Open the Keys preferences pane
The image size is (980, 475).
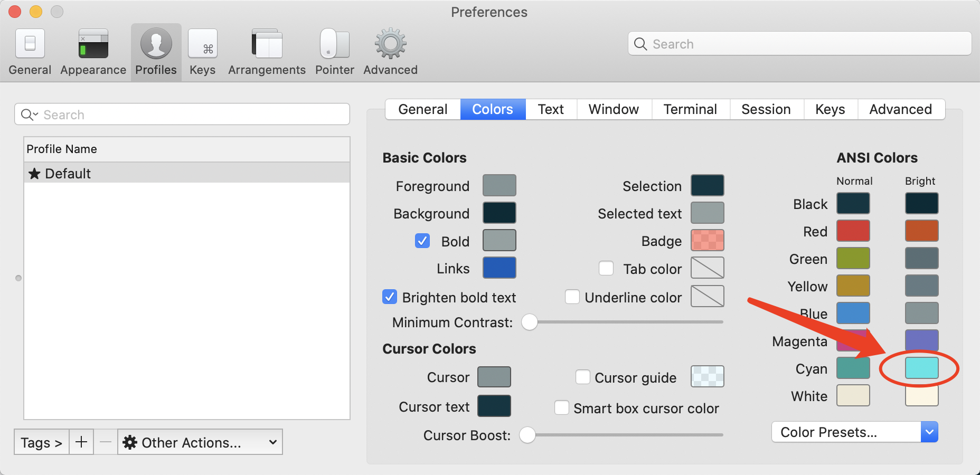click(202, 51)
